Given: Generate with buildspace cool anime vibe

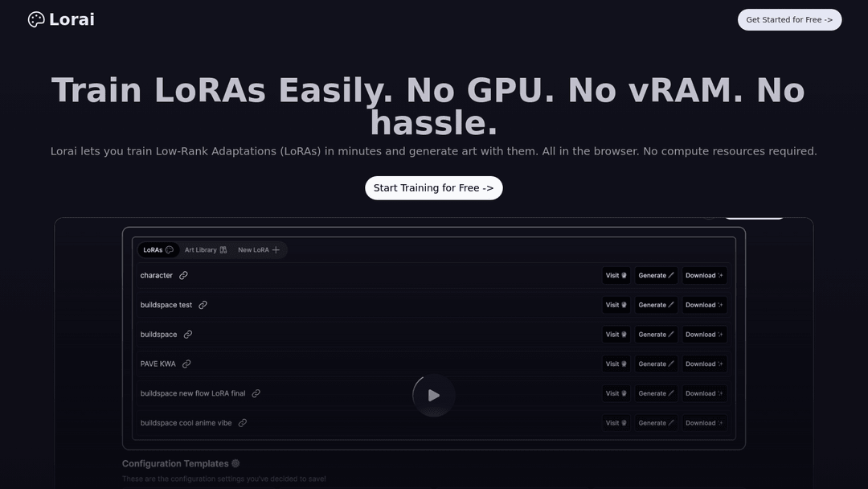Looking at the screenshot, I should pos(656,423).
